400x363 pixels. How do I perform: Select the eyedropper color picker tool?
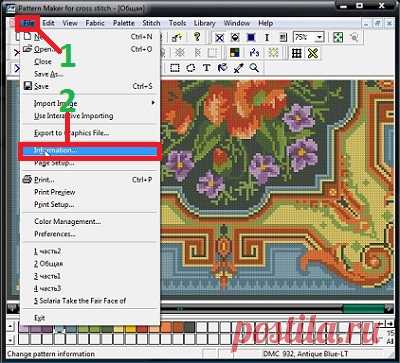tap(238, 68)
